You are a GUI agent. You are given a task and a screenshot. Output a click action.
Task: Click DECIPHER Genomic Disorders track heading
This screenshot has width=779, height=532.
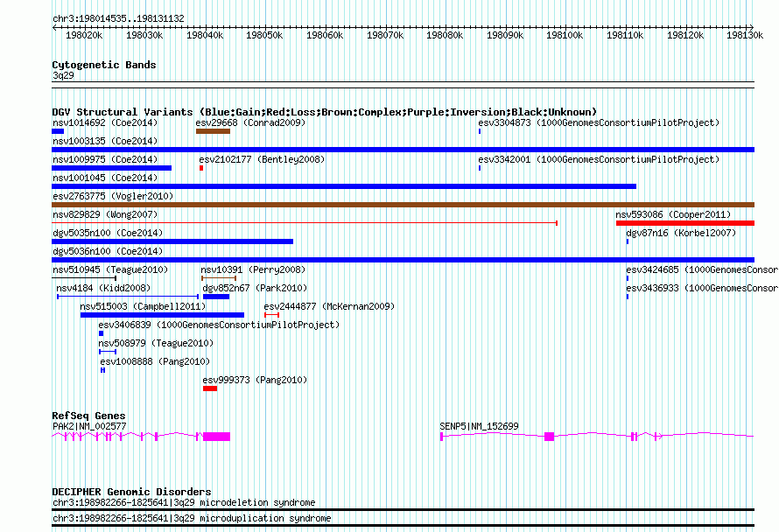(x=131, y=492)
